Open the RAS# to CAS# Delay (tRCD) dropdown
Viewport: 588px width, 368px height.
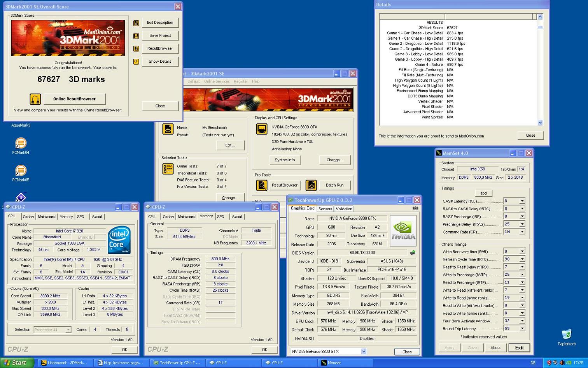click(x=522, y=209)
